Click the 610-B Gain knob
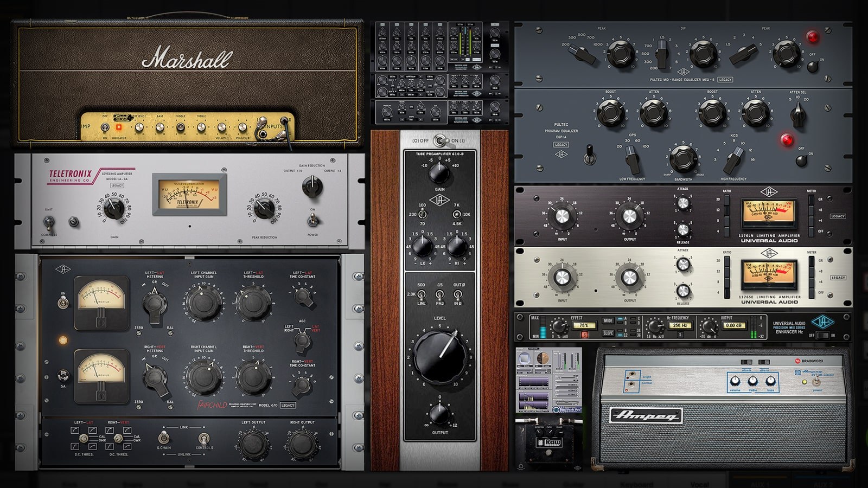 point(439,173)
